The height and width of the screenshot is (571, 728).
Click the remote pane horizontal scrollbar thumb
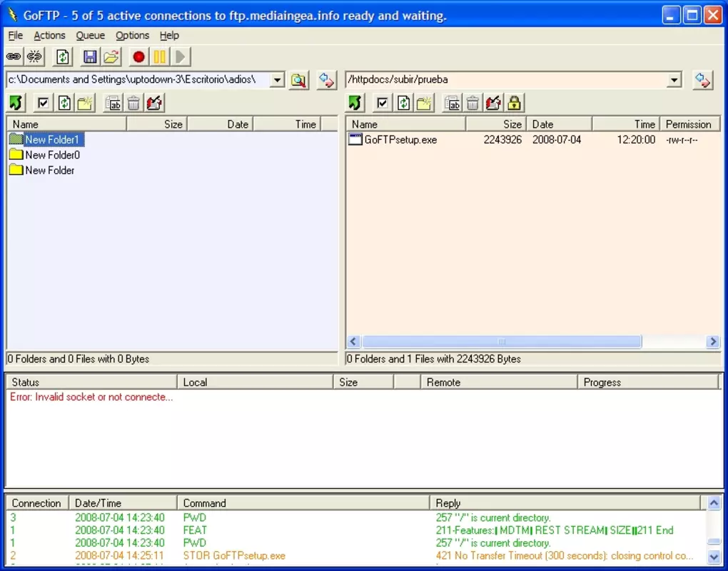tap(502, 342)
